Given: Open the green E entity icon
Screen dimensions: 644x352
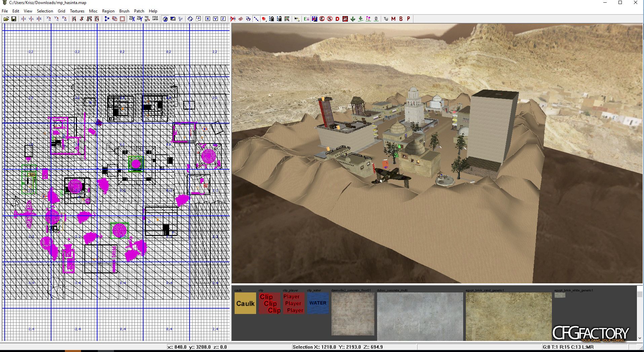Looking at the screenshot, I should [307, 19].
